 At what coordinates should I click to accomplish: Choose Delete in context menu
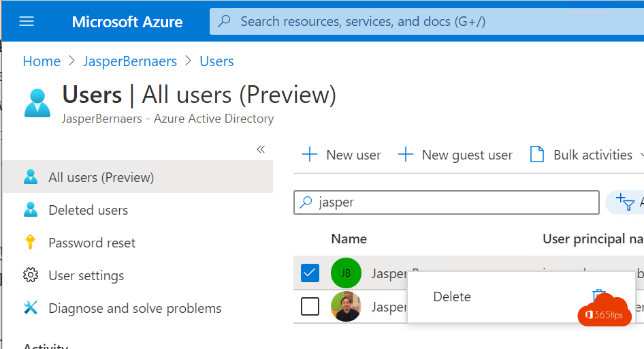452,297
